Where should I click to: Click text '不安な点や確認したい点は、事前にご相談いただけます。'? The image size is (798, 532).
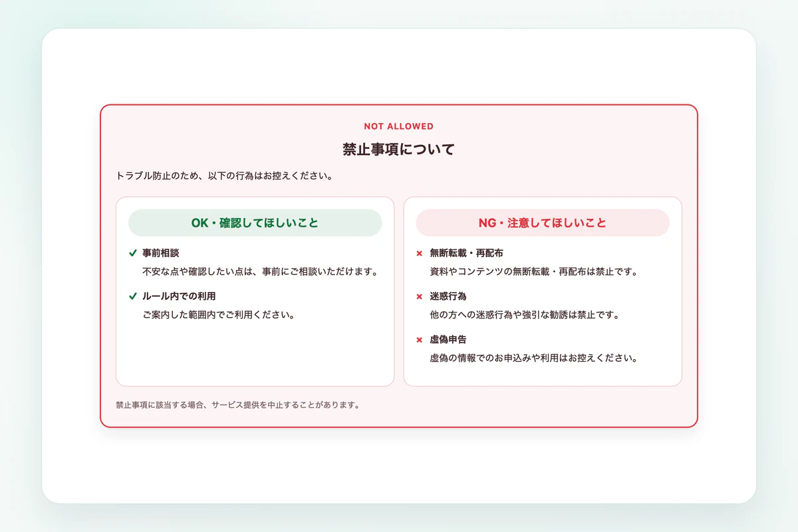click(x=260, y=271)
